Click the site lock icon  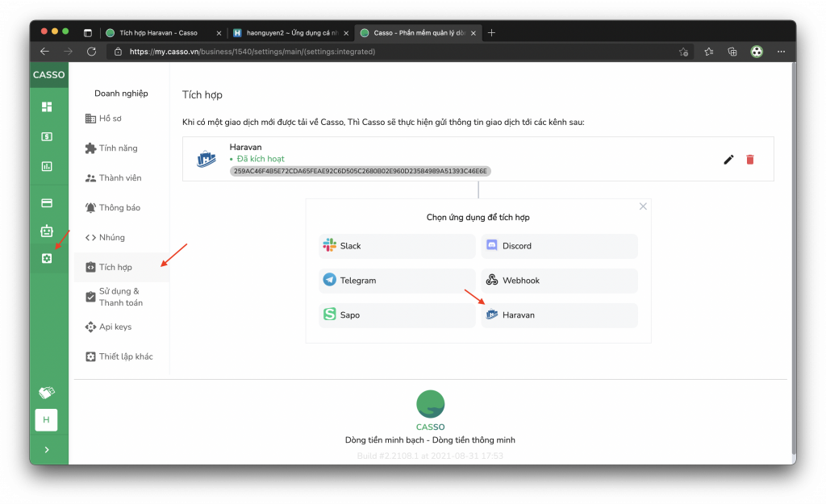pos(118,52)
